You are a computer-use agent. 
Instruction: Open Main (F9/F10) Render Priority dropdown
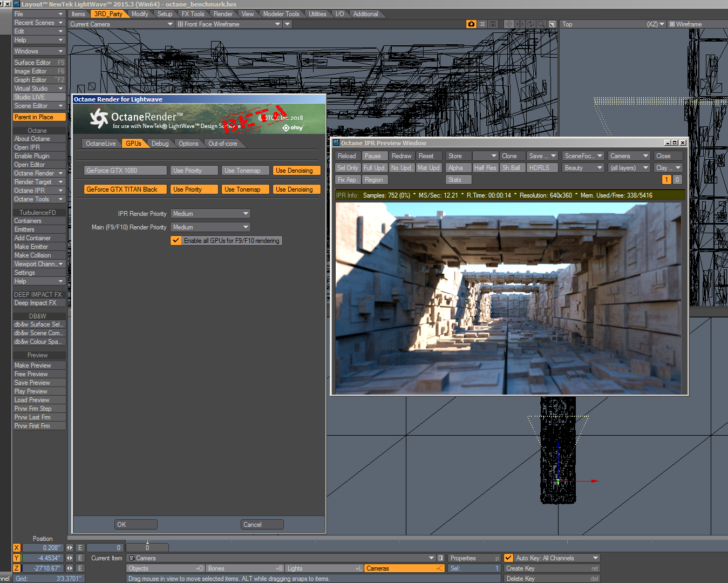pos(210,227)
